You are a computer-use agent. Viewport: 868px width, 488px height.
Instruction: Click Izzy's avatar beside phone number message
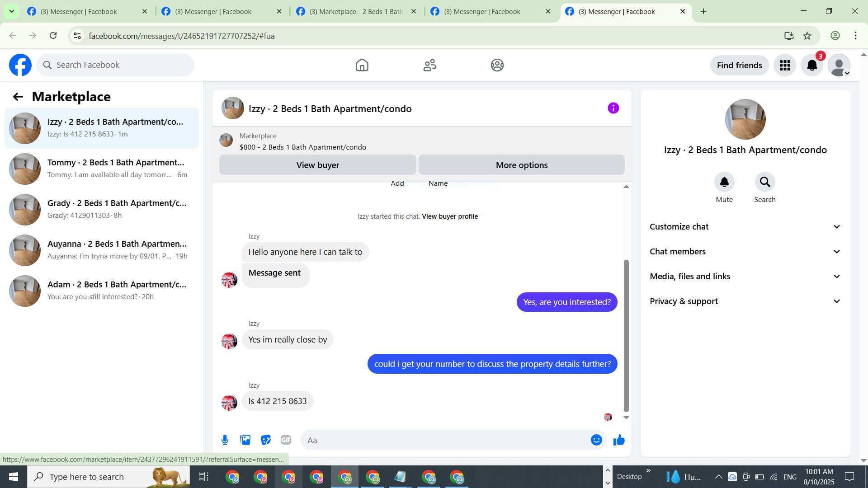click(x=229, y=403)
